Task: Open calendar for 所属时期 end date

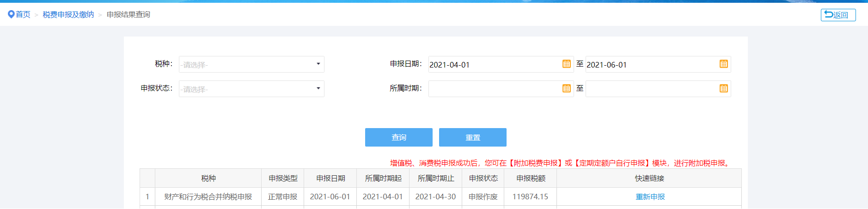Action: 723,88
